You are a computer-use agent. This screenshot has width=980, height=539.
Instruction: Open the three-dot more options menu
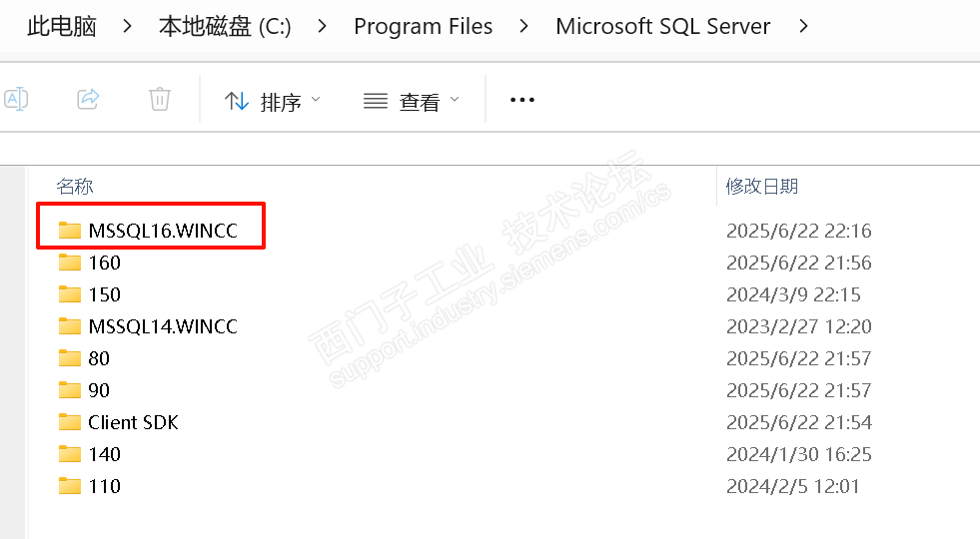point(522,100)
